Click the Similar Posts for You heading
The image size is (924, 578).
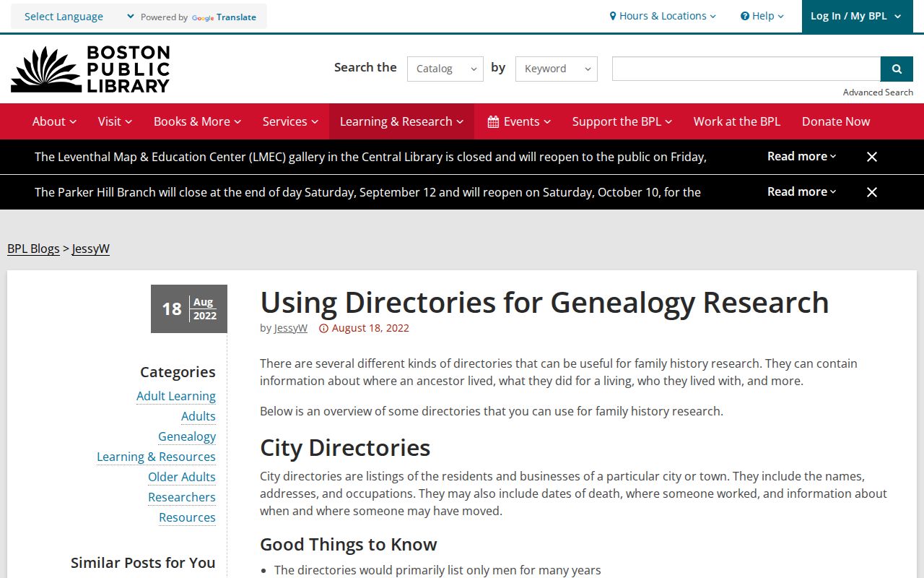pyautogui.click(x=143, y=563)
